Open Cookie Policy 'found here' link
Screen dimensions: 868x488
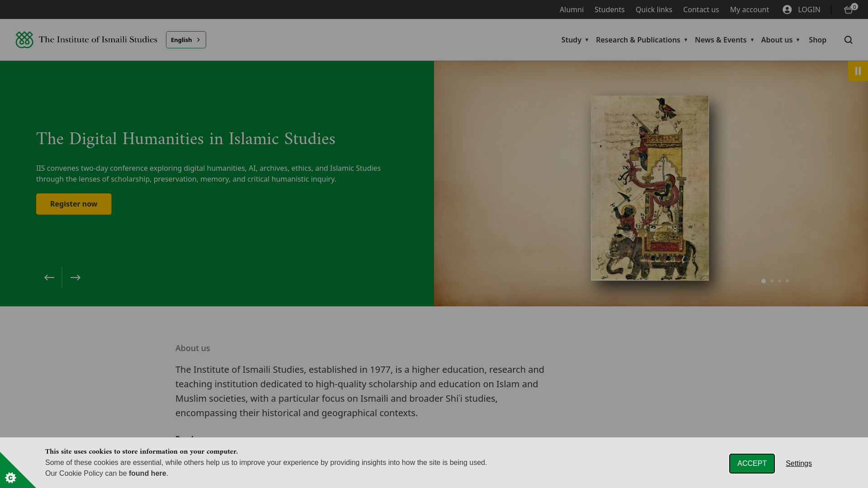147,474
